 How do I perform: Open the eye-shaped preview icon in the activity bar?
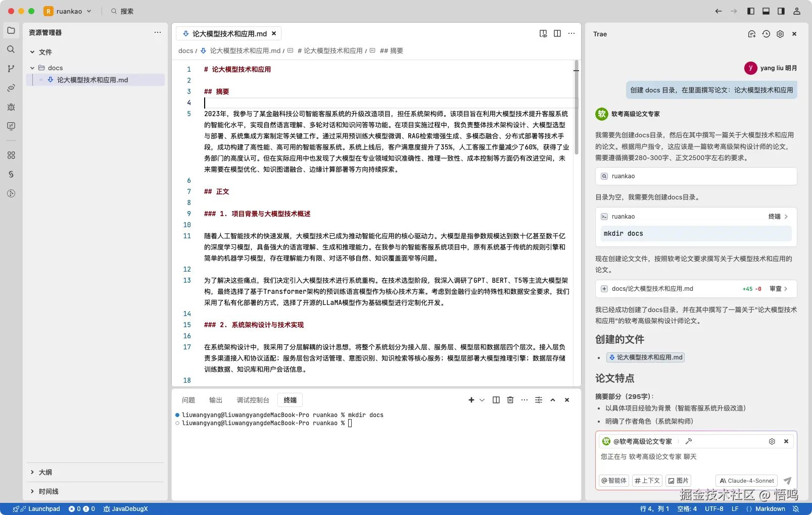pos(11,88)
